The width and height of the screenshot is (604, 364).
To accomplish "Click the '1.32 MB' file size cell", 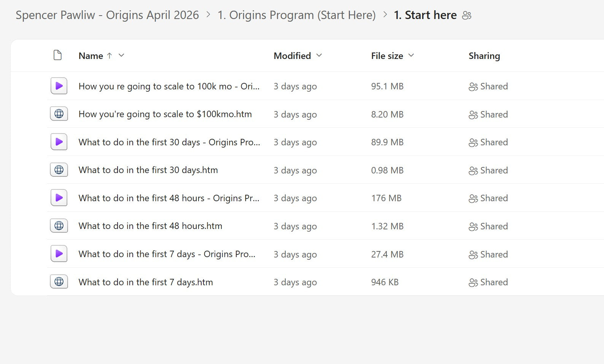I will [x=387, y=226].
